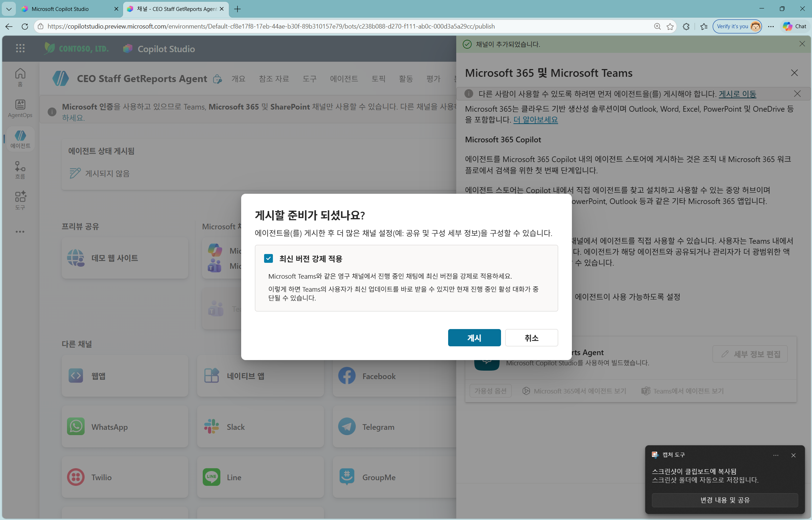The width and height of the screenshot is (812, 520).
Task: Switch to the 평가 tab
Action: point(433,79)
